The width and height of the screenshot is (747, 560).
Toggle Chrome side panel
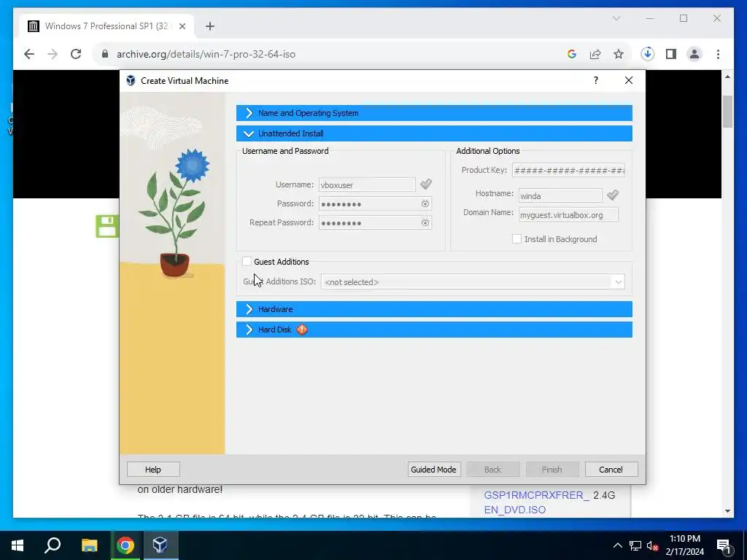(x=671, y=54)
